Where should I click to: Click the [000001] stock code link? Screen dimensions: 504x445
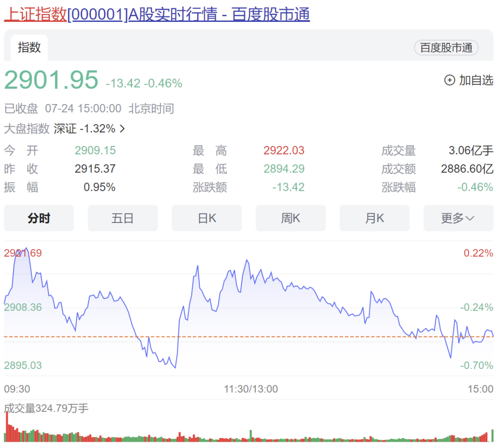tap(98, 14)
